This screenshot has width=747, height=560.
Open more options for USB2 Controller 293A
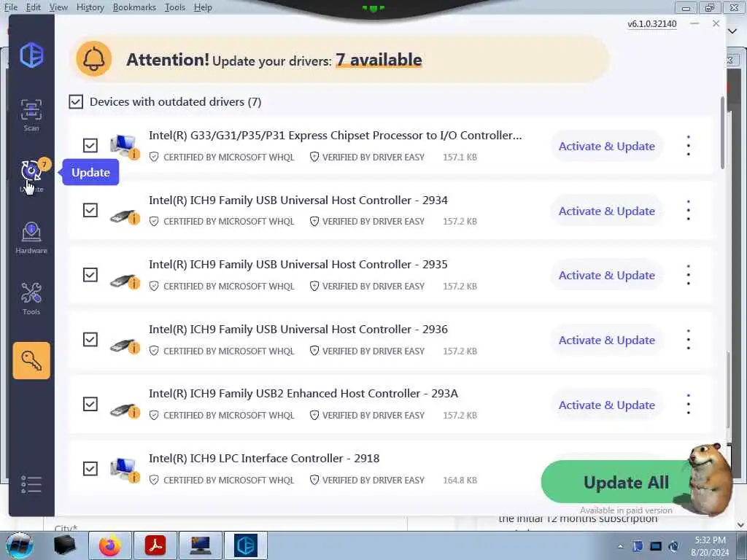coord(689,404)
